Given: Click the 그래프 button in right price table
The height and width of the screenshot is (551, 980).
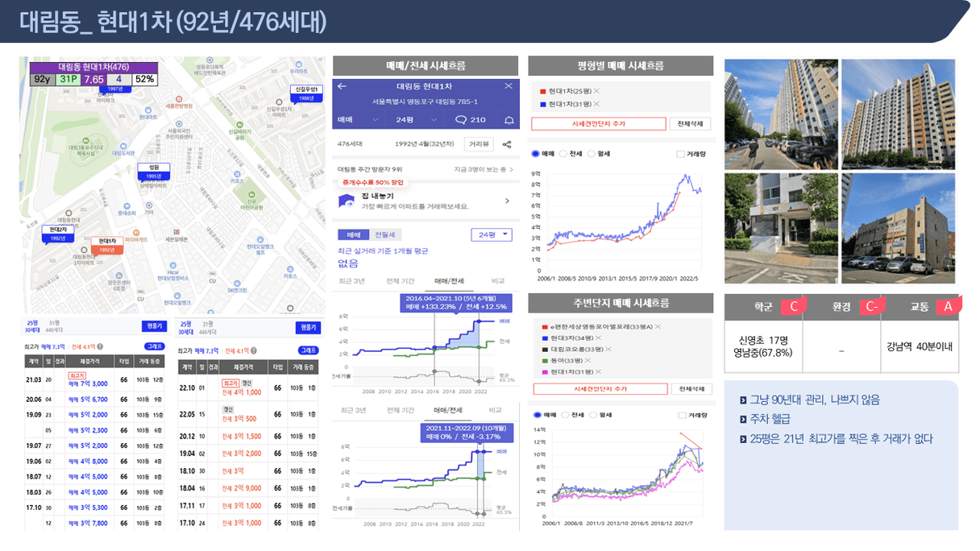Looking at the screenshot, I should (x=309, y=351).
